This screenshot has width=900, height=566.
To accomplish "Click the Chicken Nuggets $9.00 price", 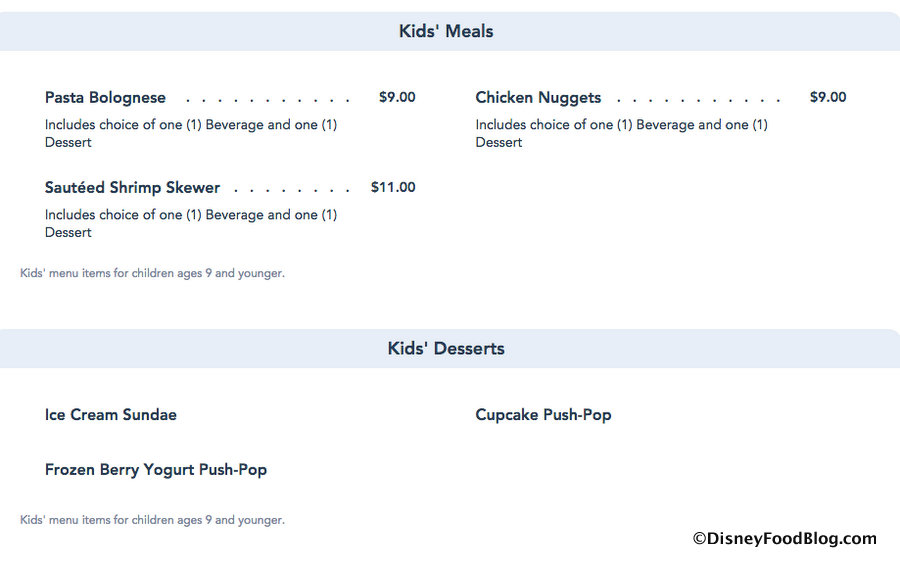I will [x=828, y=98].
